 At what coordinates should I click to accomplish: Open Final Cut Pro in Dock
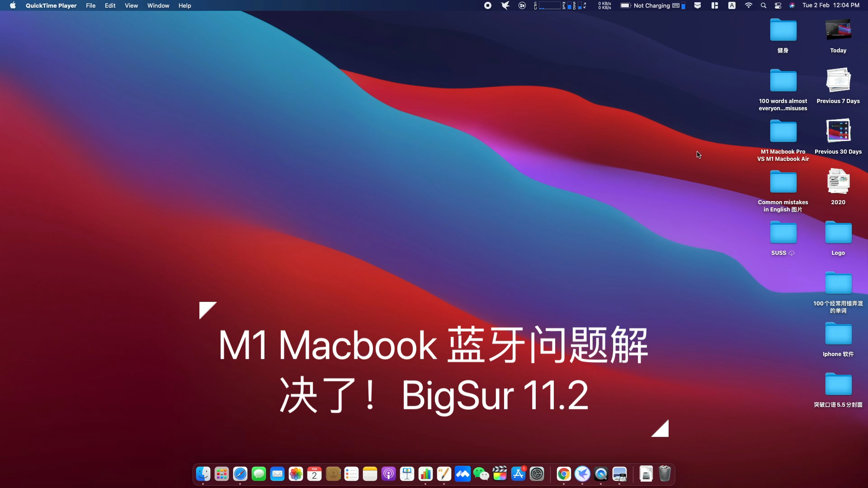pyautogui.click(x=500, y=474)
